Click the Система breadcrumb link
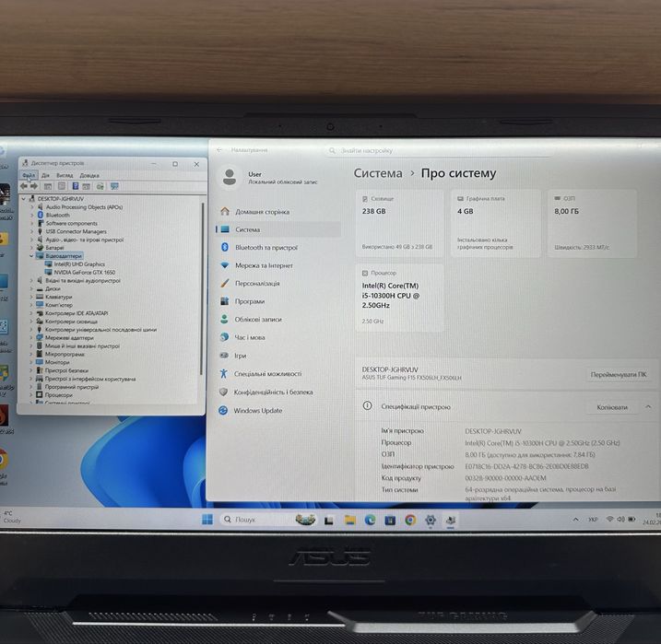 378,173
